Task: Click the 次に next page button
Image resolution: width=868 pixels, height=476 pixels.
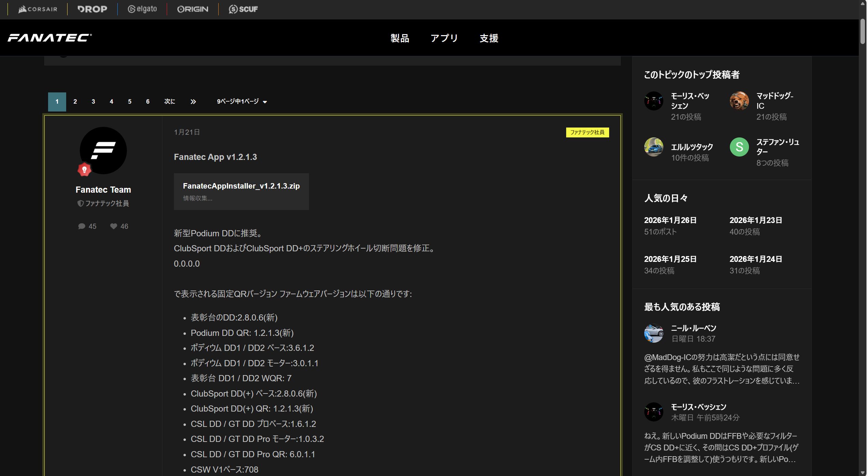Action: (x=170, y=102)
